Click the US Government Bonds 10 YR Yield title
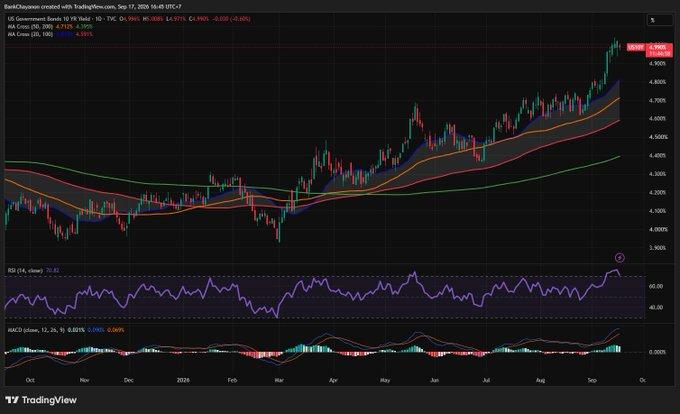This screenshot has height=414, width=680. (x=49, y=19)
